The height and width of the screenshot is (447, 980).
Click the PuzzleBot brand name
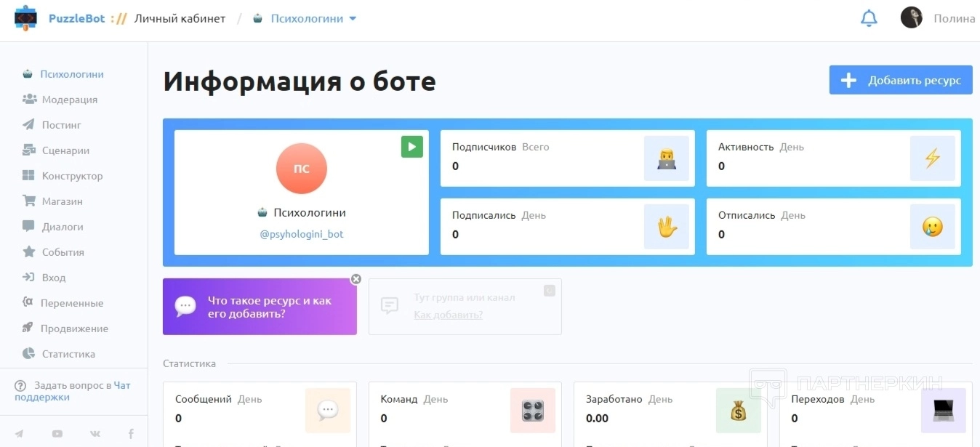click(76, 19)
